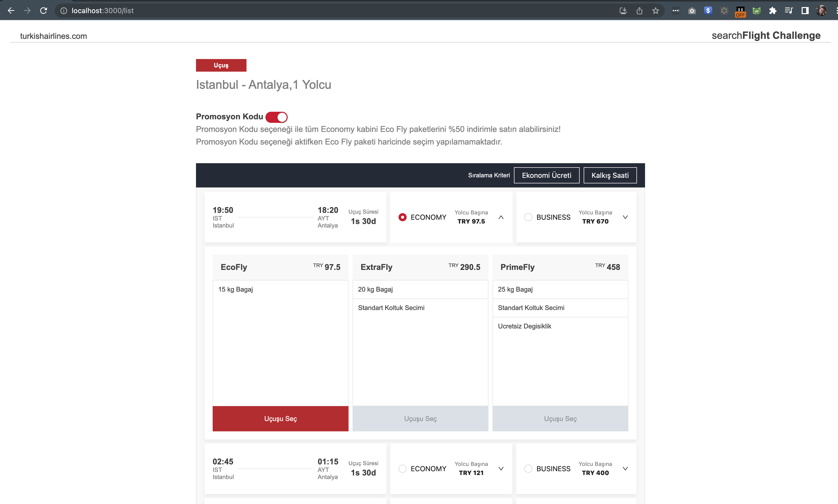Sort flights by Ekonomi Ücreti
Image resolution: width=838 pixels, height=504 pixels.
(x=546, y=175)
